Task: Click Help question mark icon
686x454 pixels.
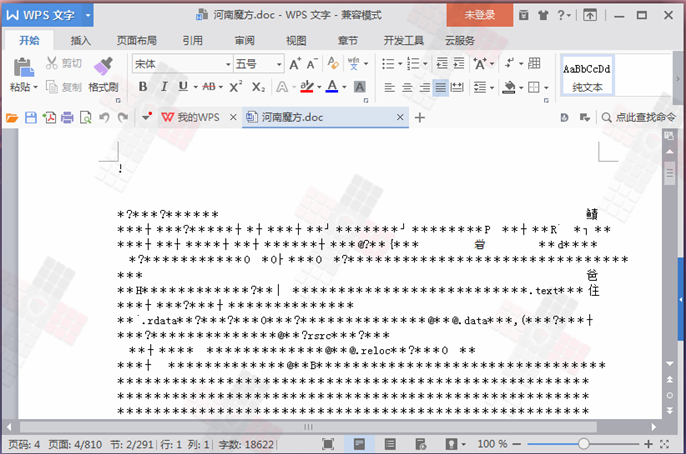Action: 561,15
